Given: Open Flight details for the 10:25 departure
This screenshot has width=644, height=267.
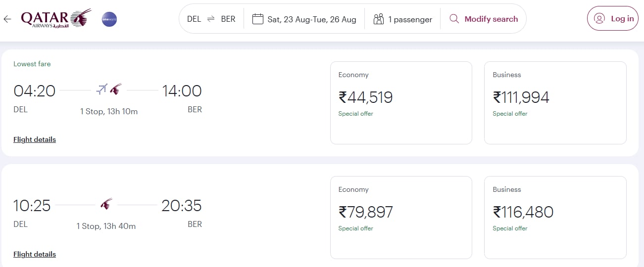Looking at the screenshot, I should pos(35,254).
